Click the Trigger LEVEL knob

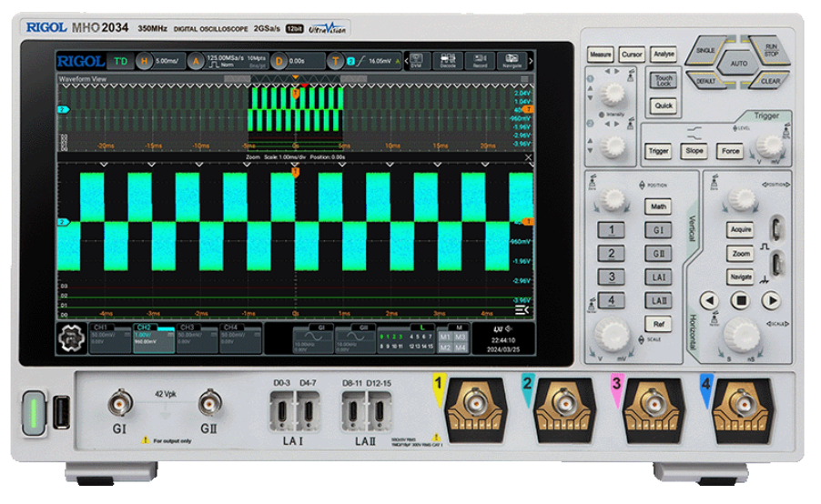coord(772,144)
